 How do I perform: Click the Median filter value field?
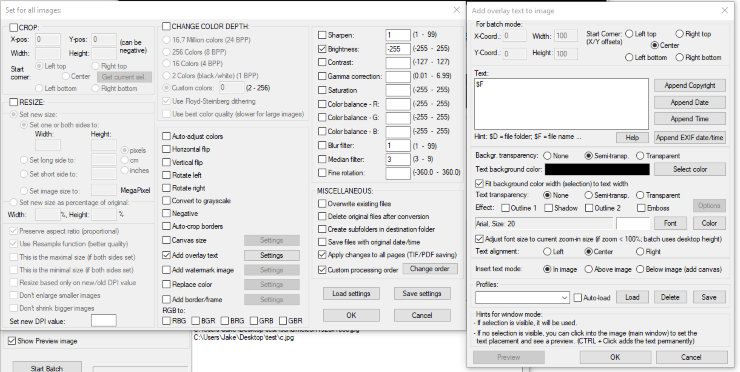[398, 160]
